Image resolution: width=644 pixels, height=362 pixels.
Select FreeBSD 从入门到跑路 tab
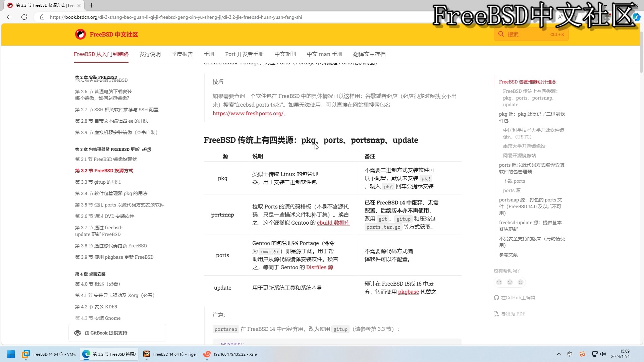pyautogui.click(x=101, y=54)
